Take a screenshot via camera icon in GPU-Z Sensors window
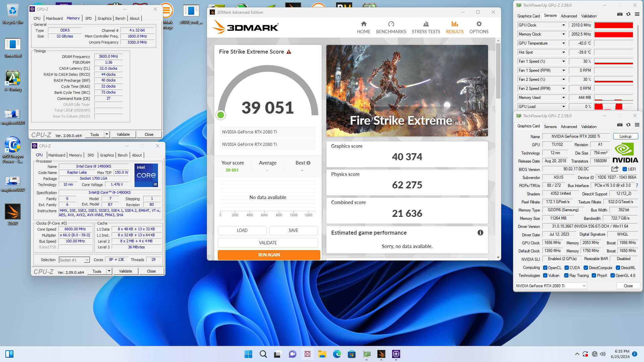This screenshot has height=362, width=644. [620, 14]
